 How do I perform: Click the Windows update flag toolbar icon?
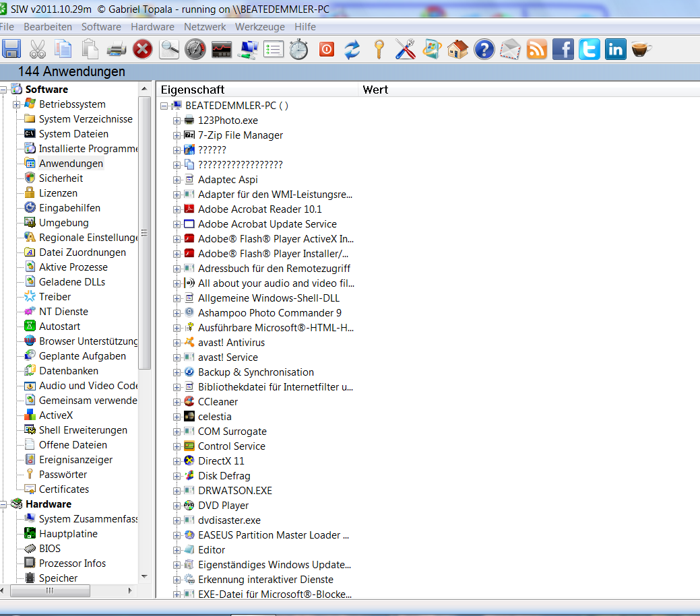click(x=432, y=49)
